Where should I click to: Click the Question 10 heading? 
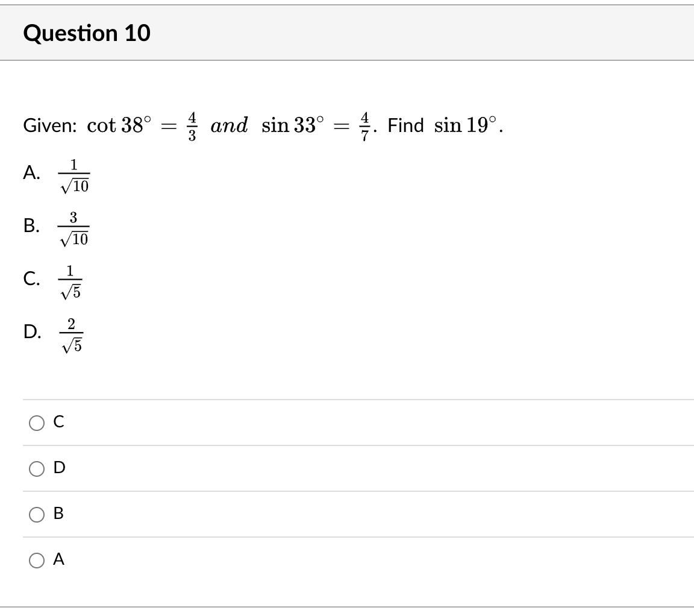click(x=87, y=33)
